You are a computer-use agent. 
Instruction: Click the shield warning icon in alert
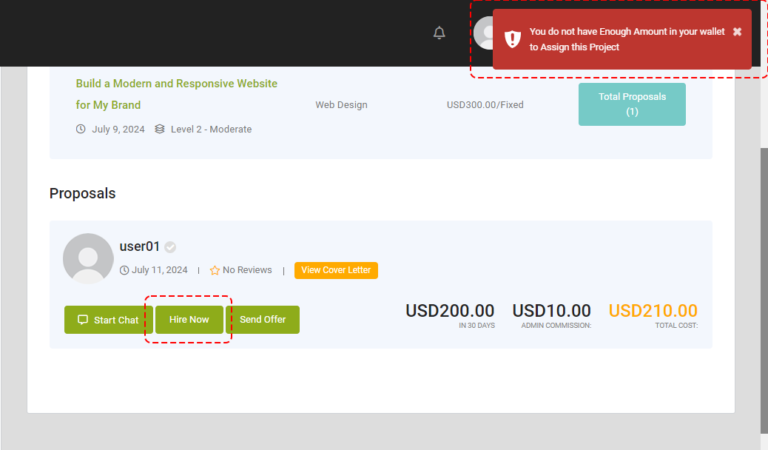point(512,39)
